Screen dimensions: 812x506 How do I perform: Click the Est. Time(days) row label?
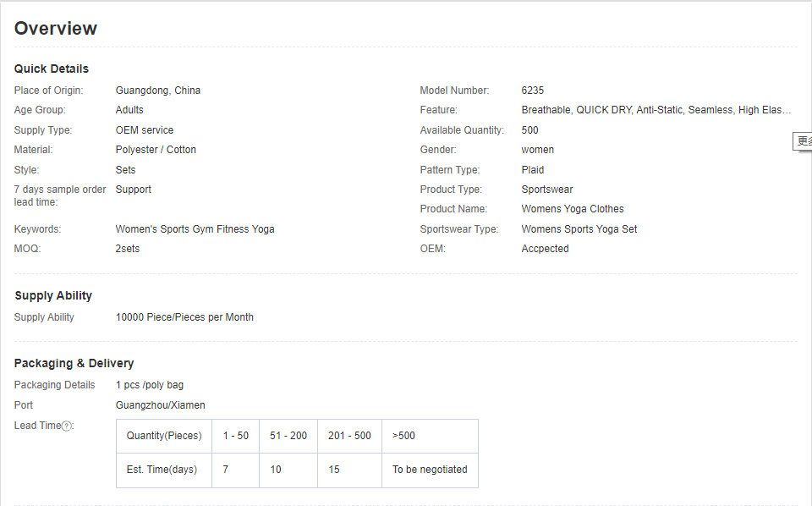164,470
